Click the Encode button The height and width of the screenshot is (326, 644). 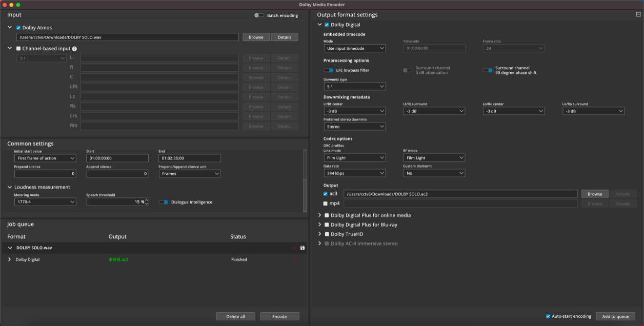pyautogui.click(x=279, y=316)
